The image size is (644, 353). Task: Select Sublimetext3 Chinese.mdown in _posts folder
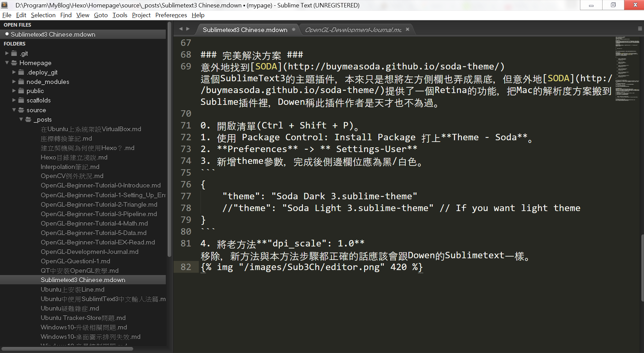click(x=83, y=280)
